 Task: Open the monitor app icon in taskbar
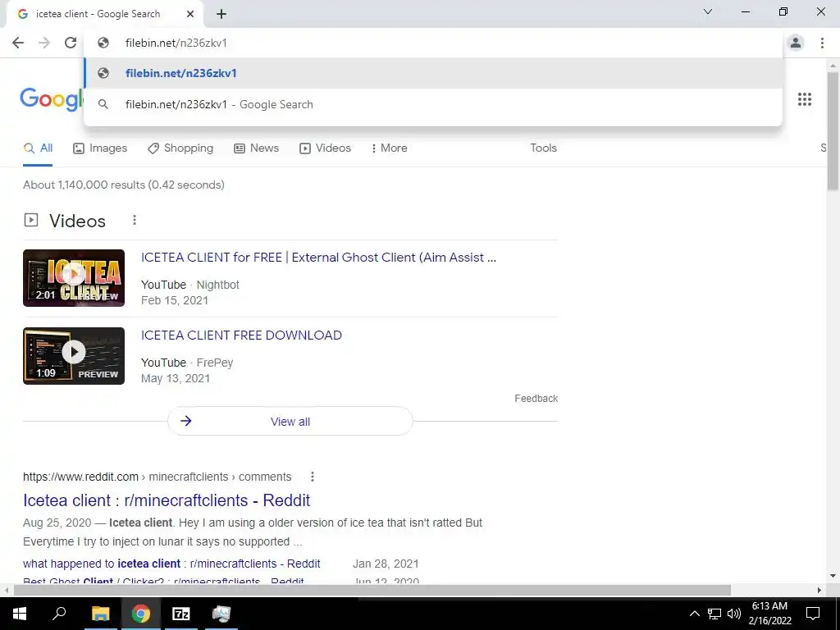click(221, 614)
